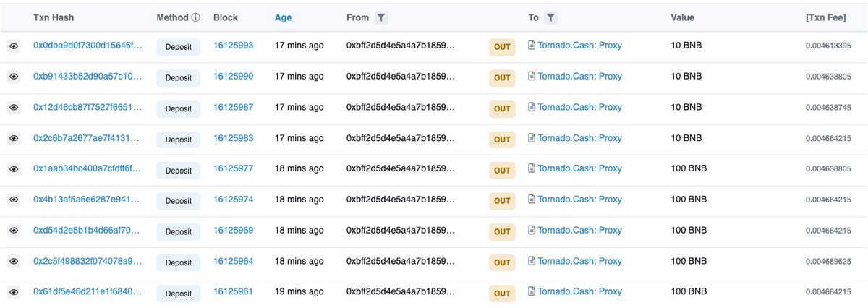The image size is (868, 308).
Task: Open Tornado.Cash: Proxy link in block 16125961 row
Action: (x=579, y=291)
